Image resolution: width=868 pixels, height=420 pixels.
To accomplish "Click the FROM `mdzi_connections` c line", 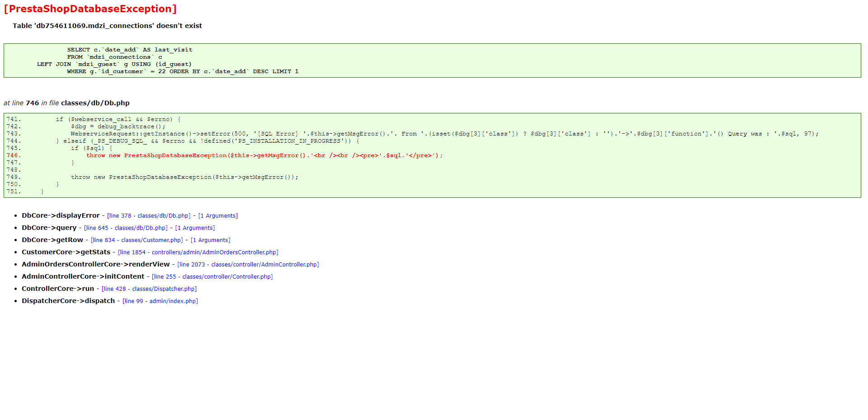I will 115,57.
